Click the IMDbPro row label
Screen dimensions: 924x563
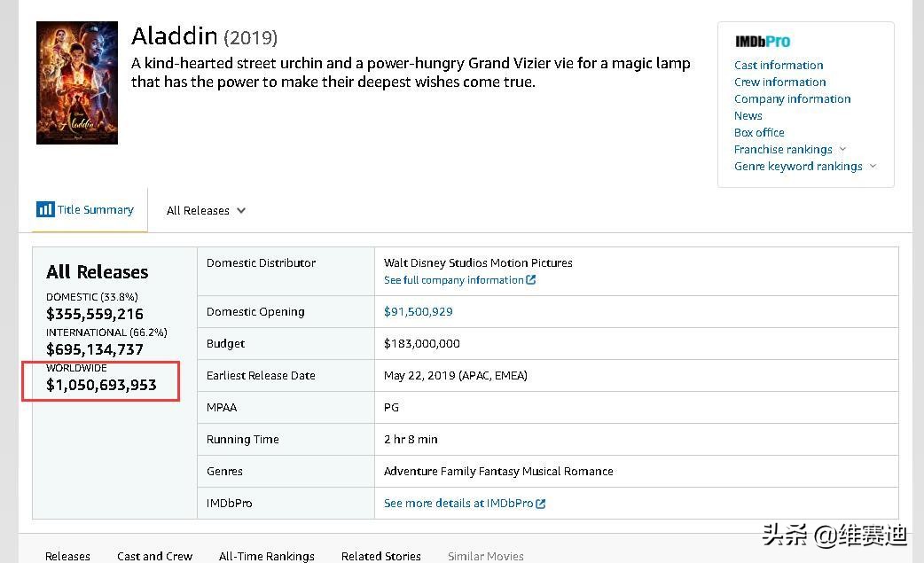click(229, 504)
